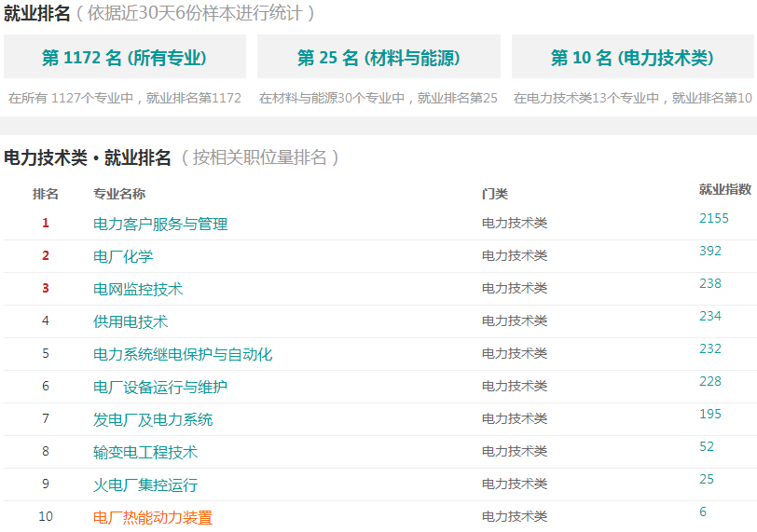
Task: Click the 排名 column header
Action: click(x=46, y=194)
